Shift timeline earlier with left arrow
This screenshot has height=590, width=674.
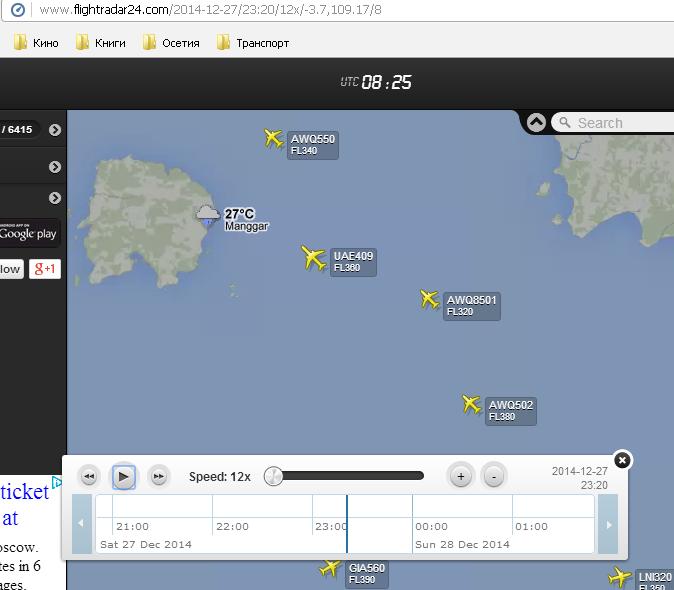pos(82,524)
